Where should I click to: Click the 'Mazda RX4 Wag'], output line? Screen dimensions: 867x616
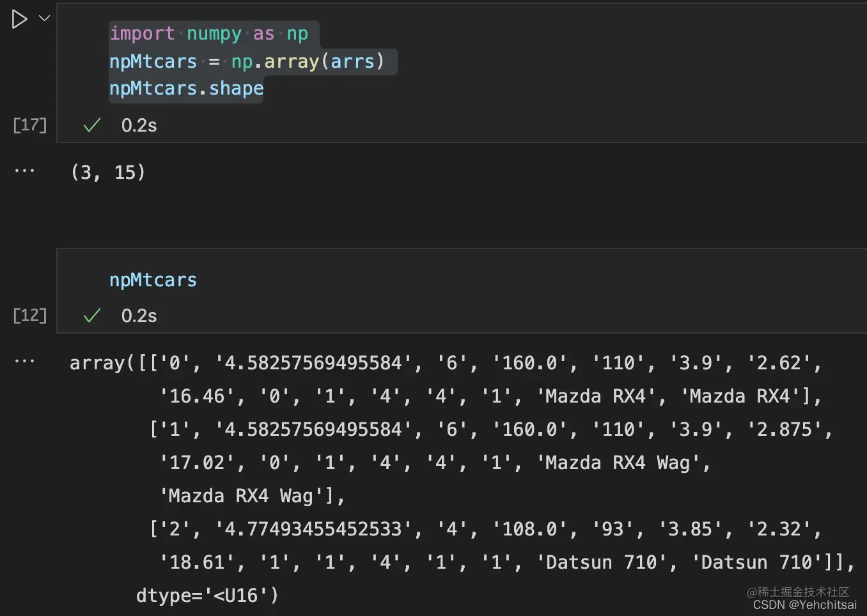252,496
